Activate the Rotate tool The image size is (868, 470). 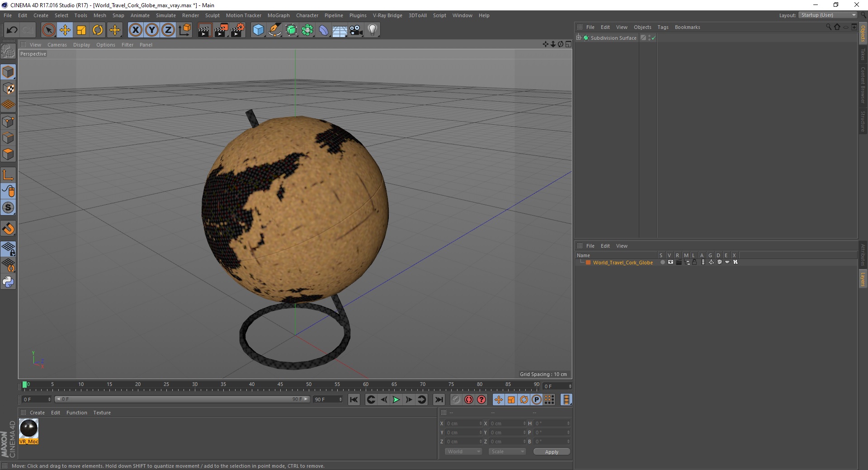[98, 30]
